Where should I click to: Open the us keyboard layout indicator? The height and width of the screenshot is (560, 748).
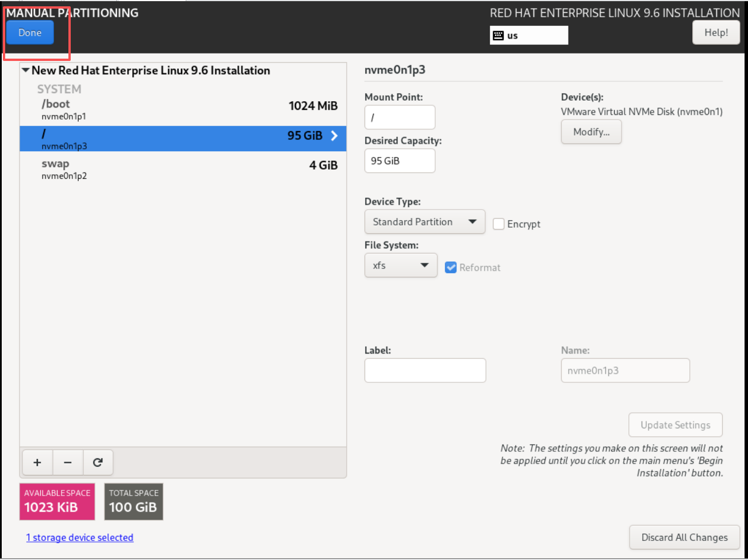click(529, 35)
